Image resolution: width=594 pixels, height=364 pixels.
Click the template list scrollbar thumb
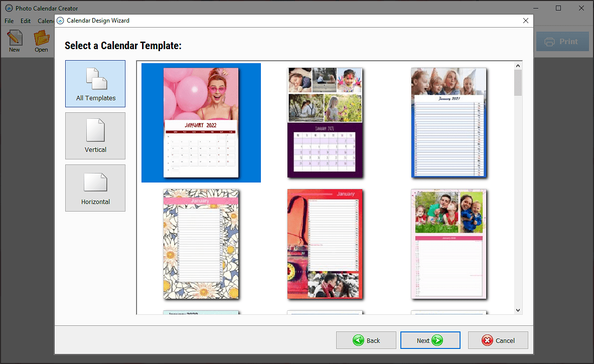click(518, 83)
